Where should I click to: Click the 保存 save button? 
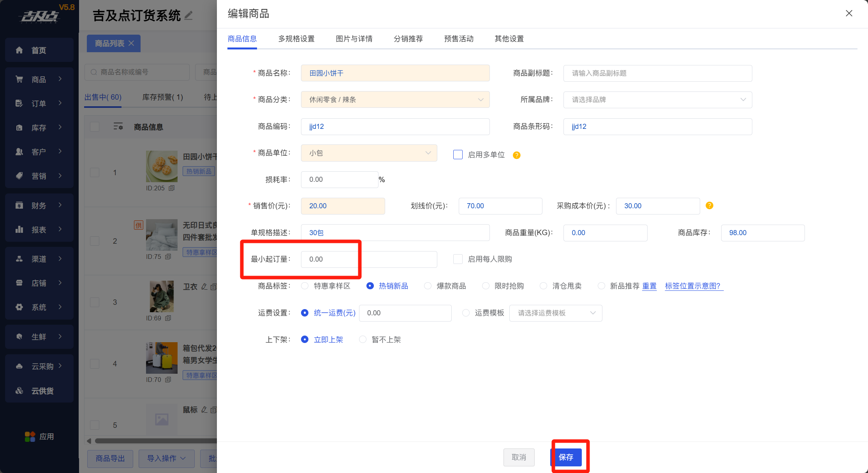click(566, 457)
